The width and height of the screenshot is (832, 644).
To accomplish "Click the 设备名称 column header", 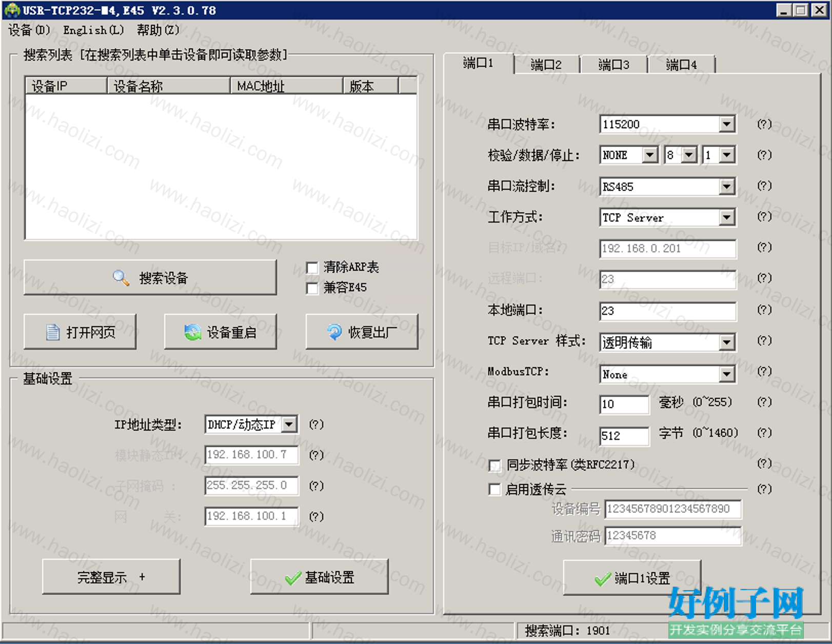I will tap(169, 86).
